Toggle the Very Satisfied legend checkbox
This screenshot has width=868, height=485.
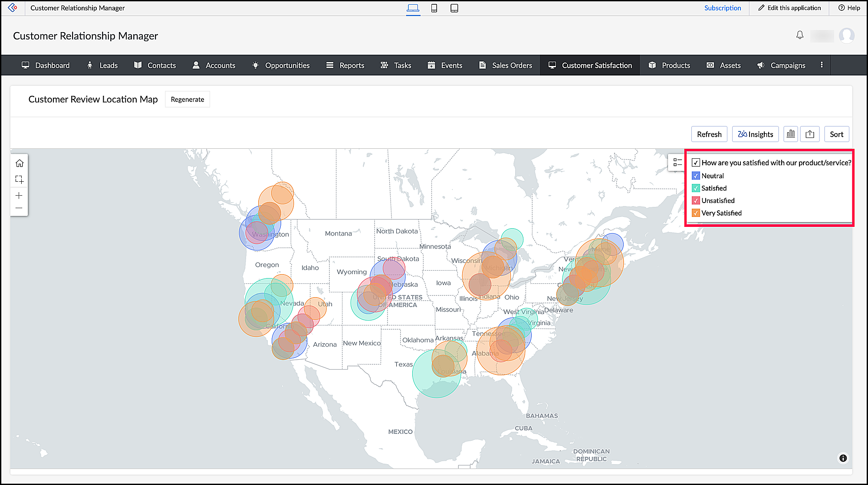pos(696,213)
